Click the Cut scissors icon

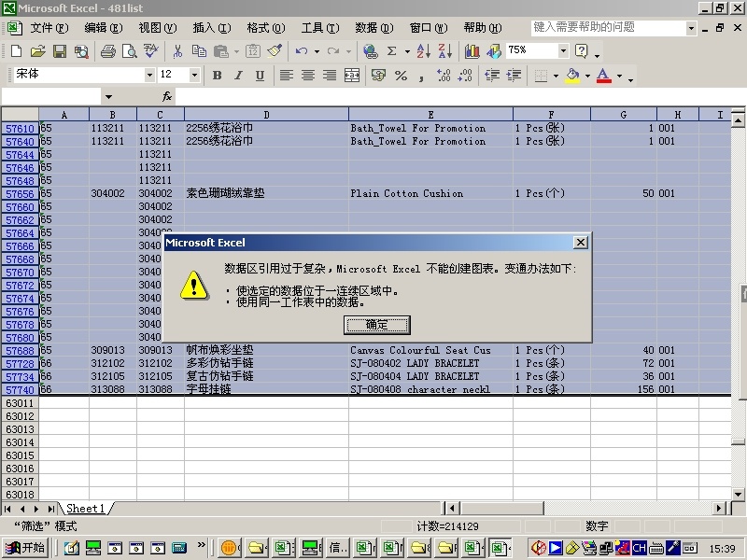tap(177, 51)
